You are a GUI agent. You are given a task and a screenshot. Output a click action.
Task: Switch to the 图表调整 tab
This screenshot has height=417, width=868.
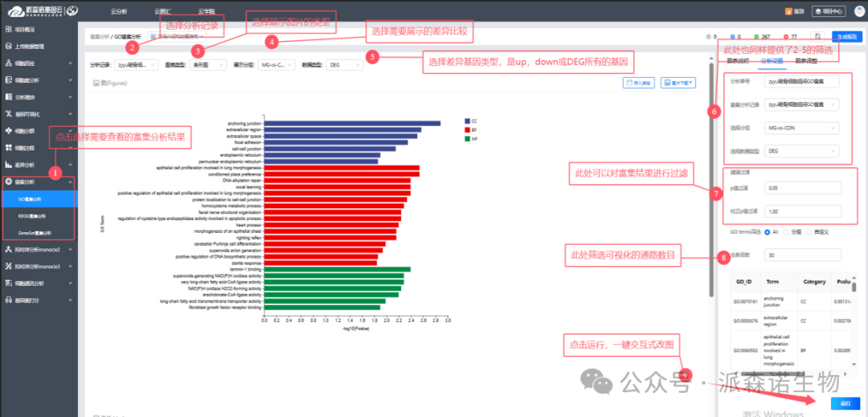pos(807,61)
